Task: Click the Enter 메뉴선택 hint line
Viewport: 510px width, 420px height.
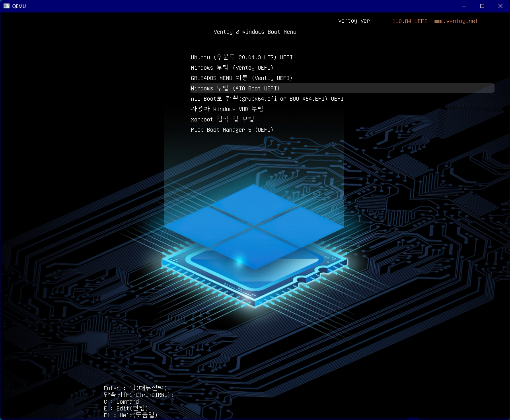Action: tap(135, 388)
